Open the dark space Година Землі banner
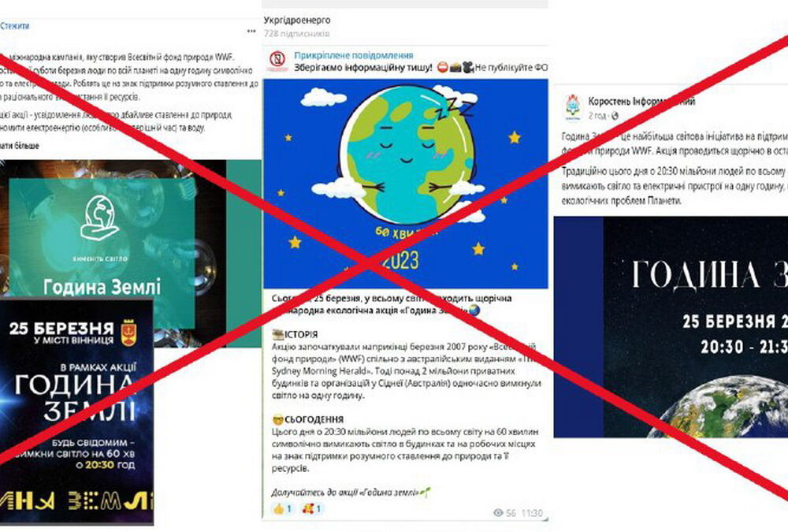Viewport: 788px width, 532px height. tap(671, 327)
